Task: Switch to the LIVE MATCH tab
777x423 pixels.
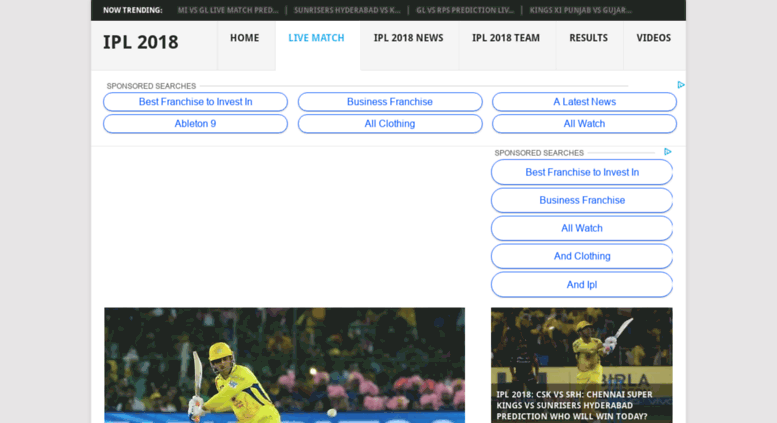Action: pyautogui.click(x=316, y=38)
